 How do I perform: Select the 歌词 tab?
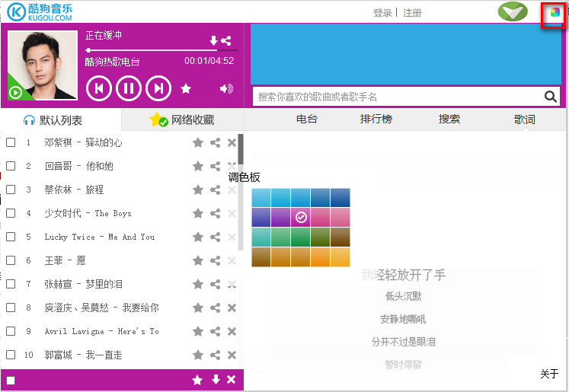(524, 119)
